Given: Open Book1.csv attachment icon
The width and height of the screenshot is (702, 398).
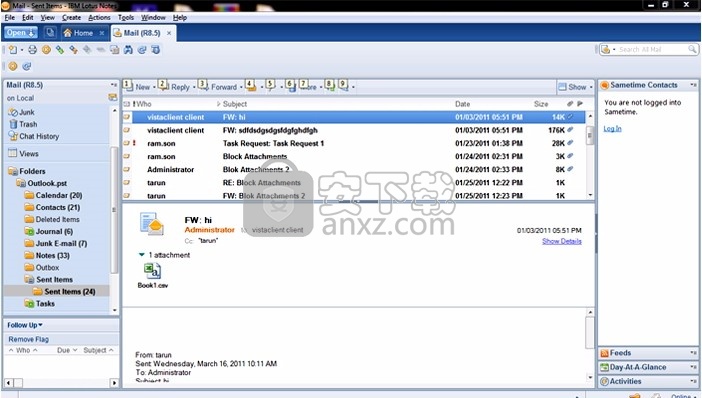Looking at the screenshot, I should coord(152,271).
